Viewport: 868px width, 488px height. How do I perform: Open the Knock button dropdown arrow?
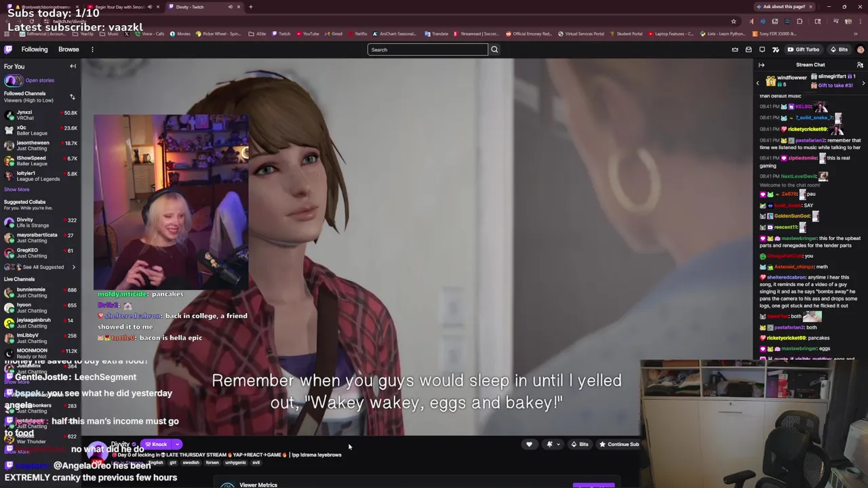coord(177,445)
